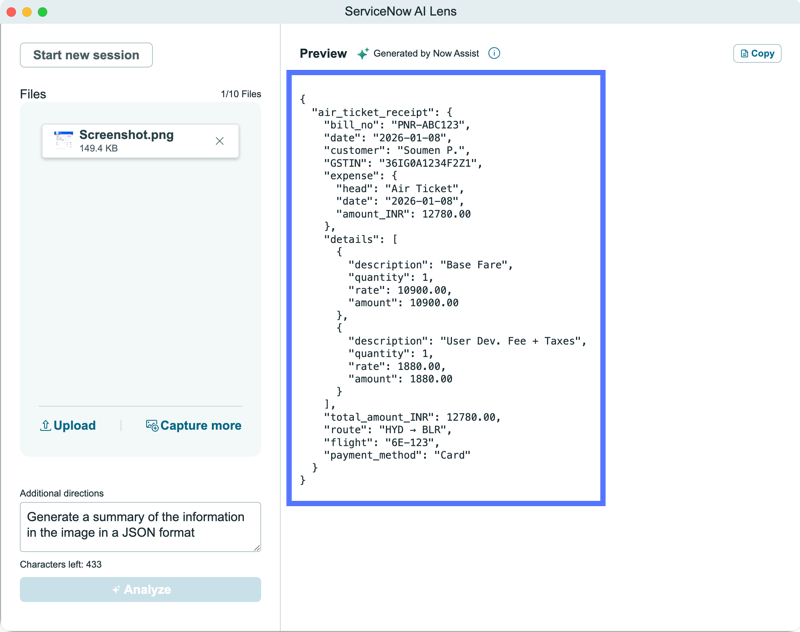
Task: Click the "rate": 10900.00 line
Action: click(x=400, y=290)
